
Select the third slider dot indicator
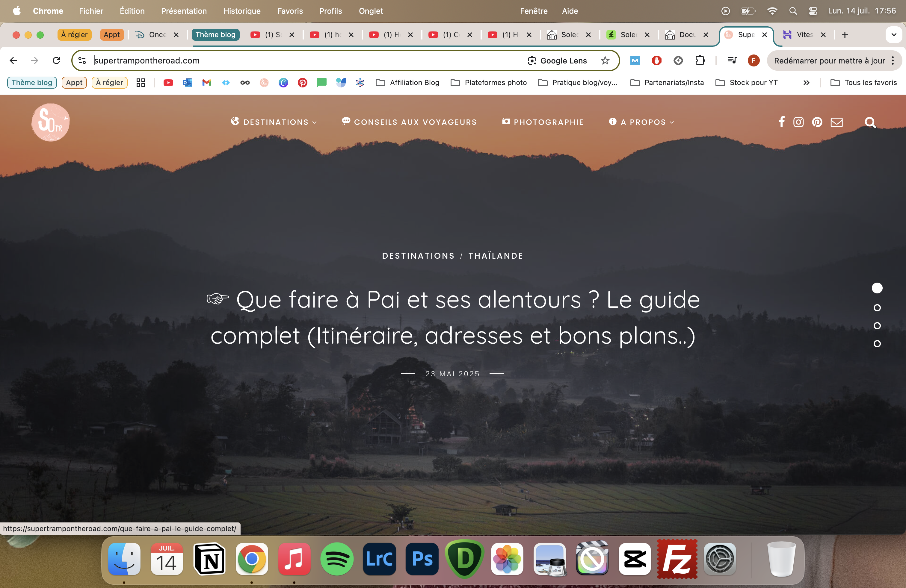click(877, 325)
